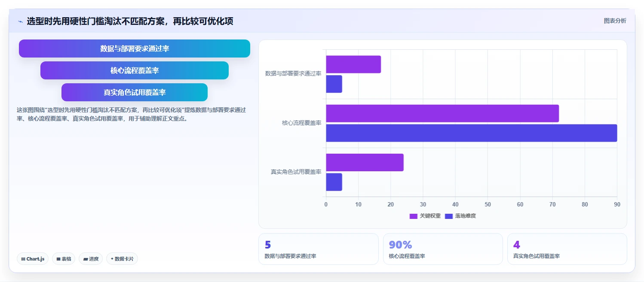This screenshot has height=282, width=644.
Task: Click the 数据卡片 tag chip
Action: coord(122,259)
